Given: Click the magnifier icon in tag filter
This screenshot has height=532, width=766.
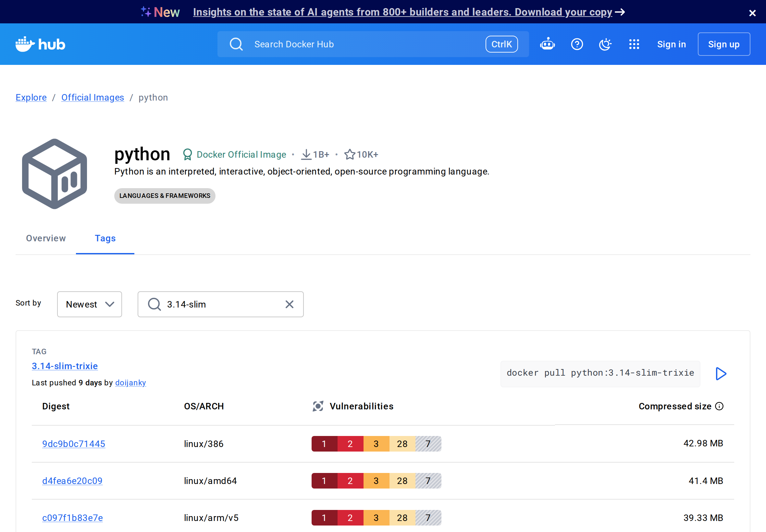Looking at the screenshot, I should [x=154, y=304].
